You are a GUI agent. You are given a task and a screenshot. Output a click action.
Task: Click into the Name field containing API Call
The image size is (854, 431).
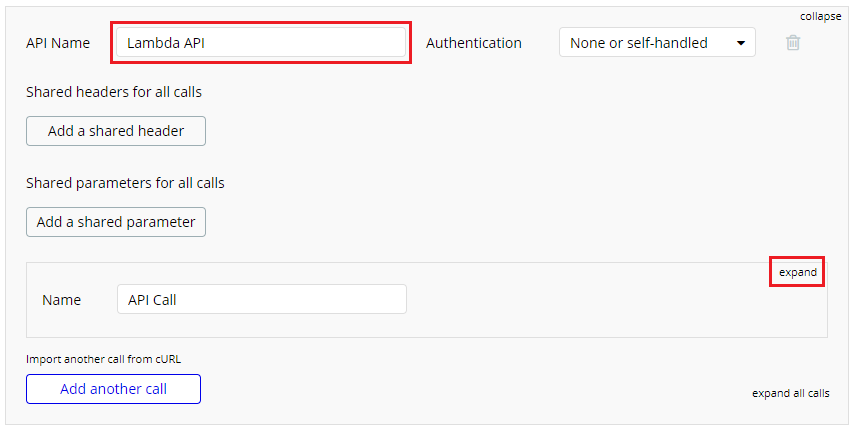click(x=261, y=299)
